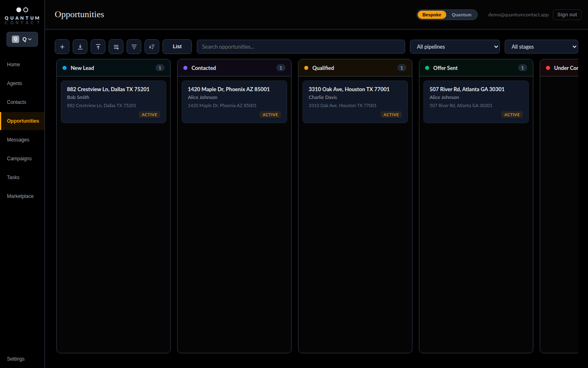Image resolution: width=588 pixels, height=368 pixels.
Task: Click the Sign out button
Action: (x=567, y=15)
